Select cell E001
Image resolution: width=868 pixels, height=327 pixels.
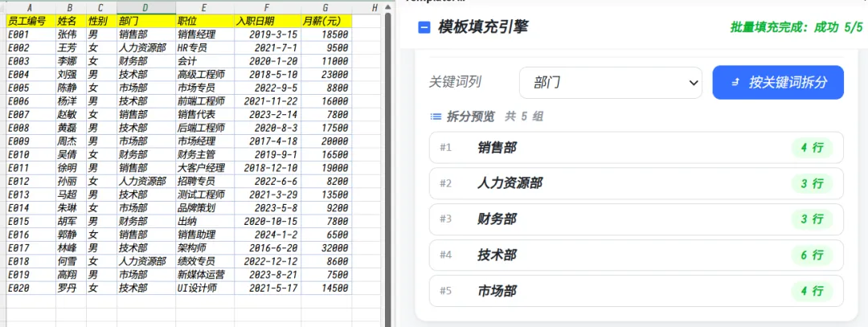coord(31,35)
